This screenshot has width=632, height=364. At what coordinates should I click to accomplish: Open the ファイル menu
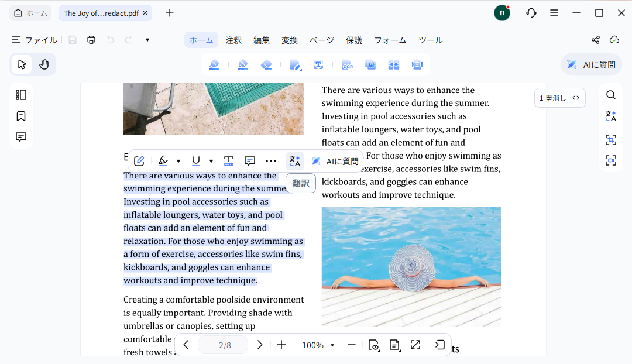34,40
